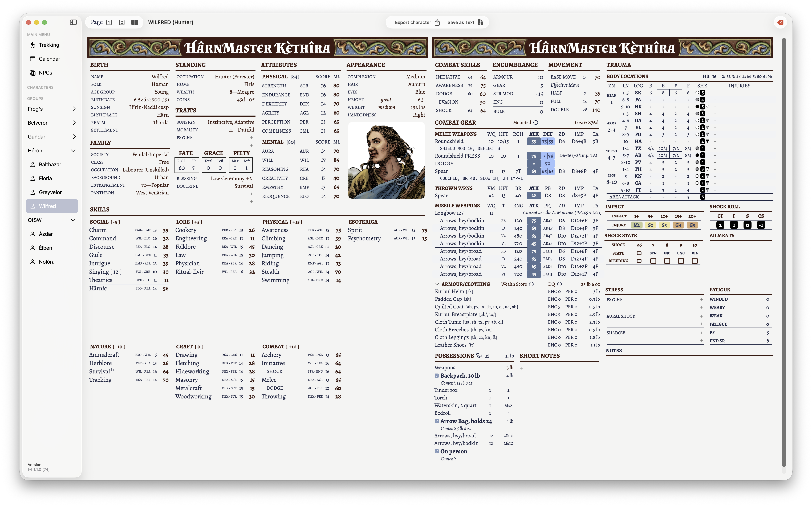The width and height of the screenshot is (812, 506).
Task: Switch to page 2 of the character sheet
Action: [122, 22]
